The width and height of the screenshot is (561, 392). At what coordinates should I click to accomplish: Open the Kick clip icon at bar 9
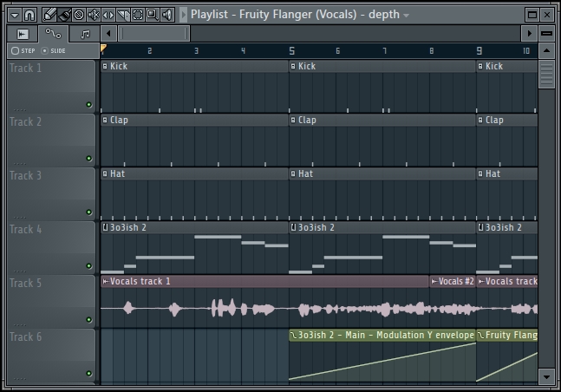(x=480, y=66)
